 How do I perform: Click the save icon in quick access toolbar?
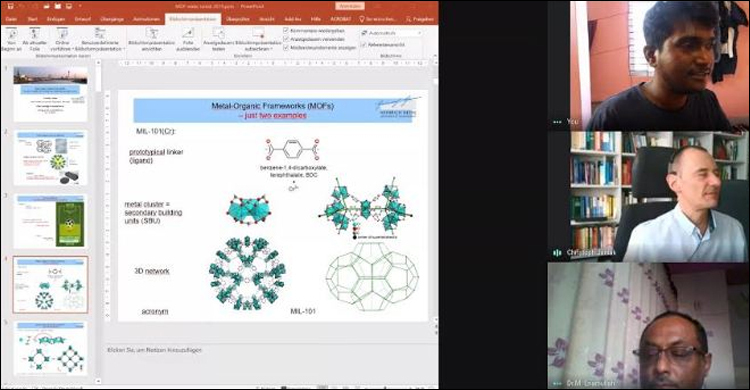11,6
